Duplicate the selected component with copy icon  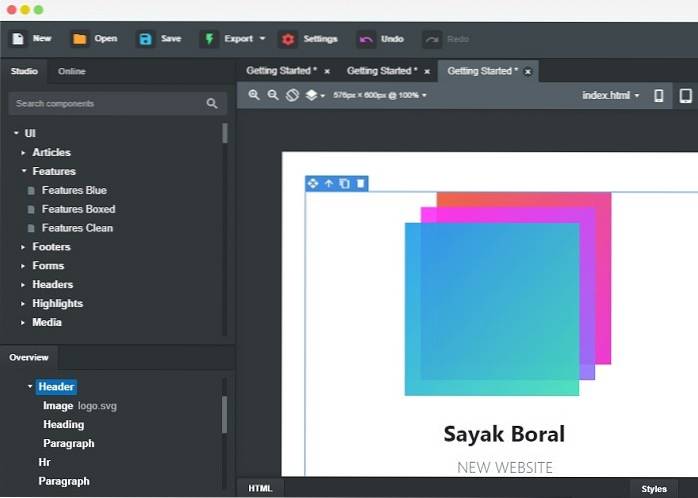(x=345, y=183)
